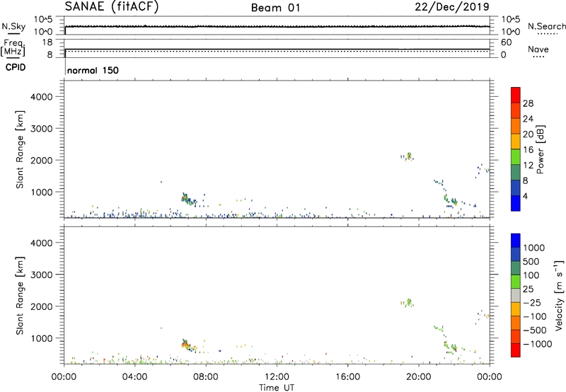Click the 2000 tick in the velocity panel
This screenshot has height=392, width=566.
[x=41, y=306]
